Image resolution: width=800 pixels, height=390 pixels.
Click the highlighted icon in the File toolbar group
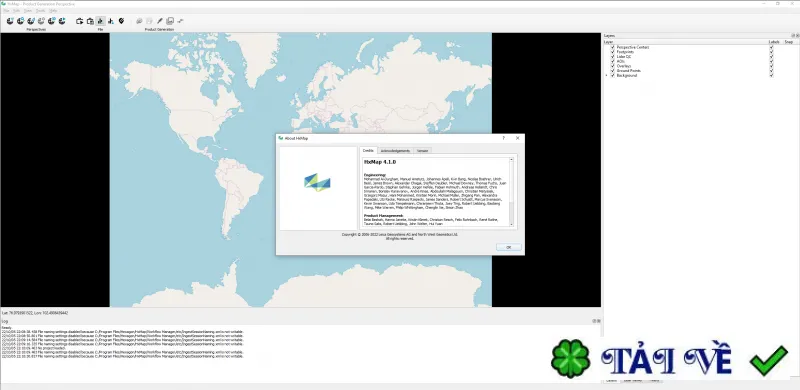click(x=101, y=21)
